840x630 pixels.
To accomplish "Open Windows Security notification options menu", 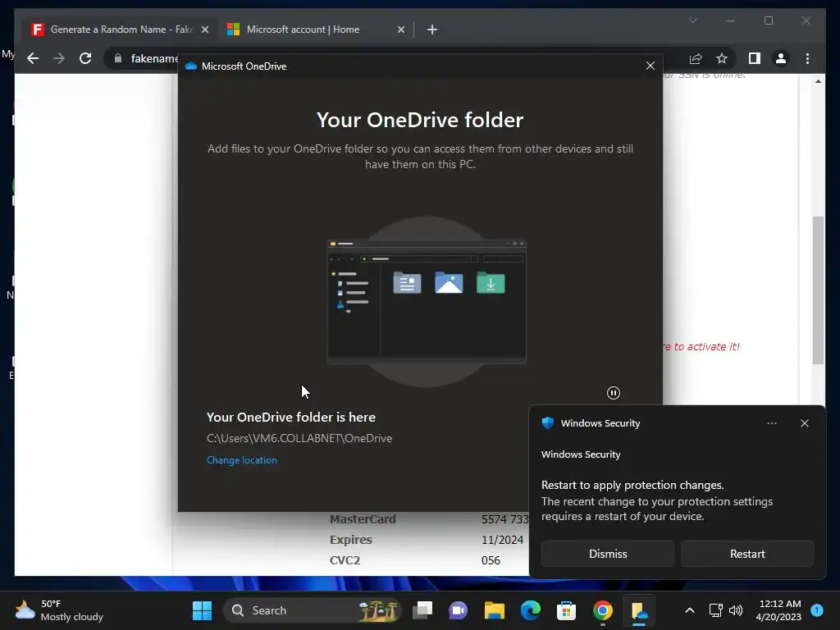I will 771,423.
